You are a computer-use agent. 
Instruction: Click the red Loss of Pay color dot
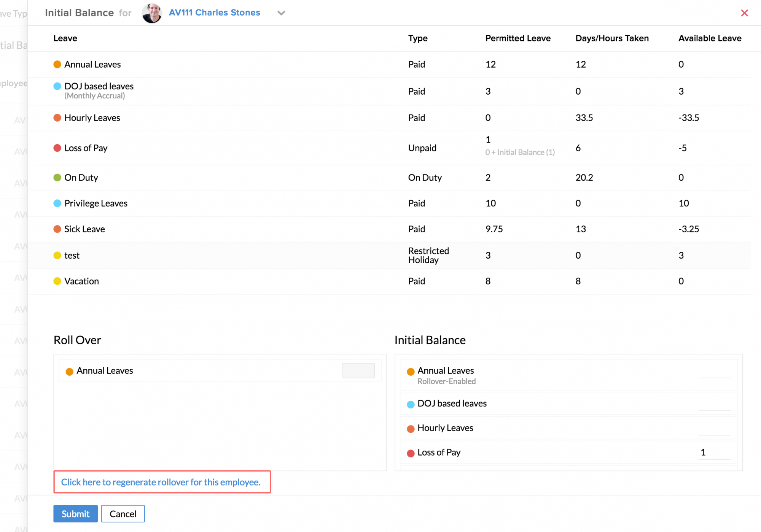coord(57,148)
